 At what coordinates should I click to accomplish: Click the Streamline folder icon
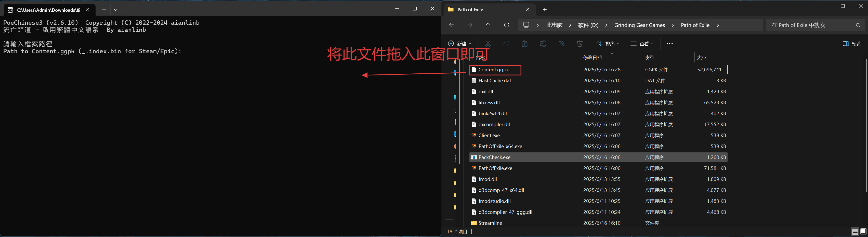(474, 223)
